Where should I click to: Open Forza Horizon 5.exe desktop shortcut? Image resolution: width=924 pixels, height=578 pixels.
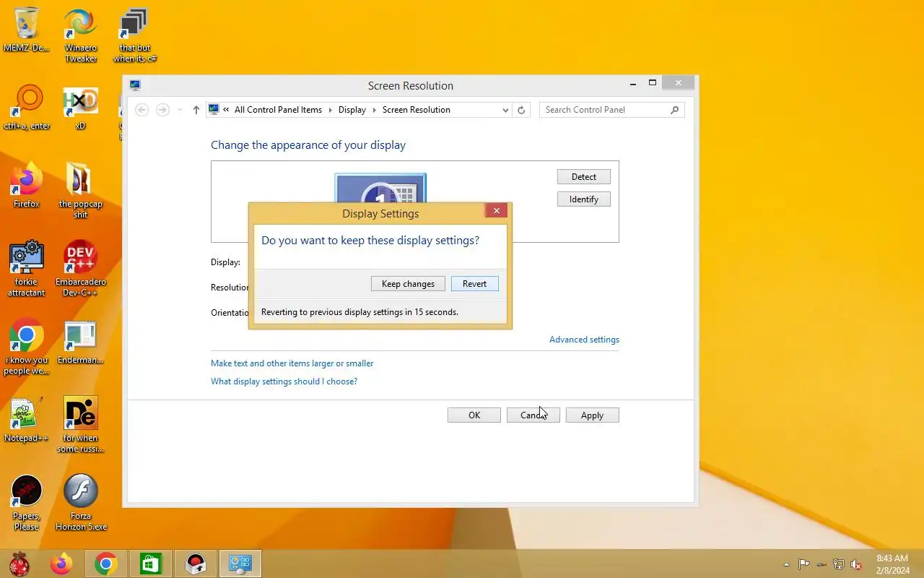tap(81, 503)
